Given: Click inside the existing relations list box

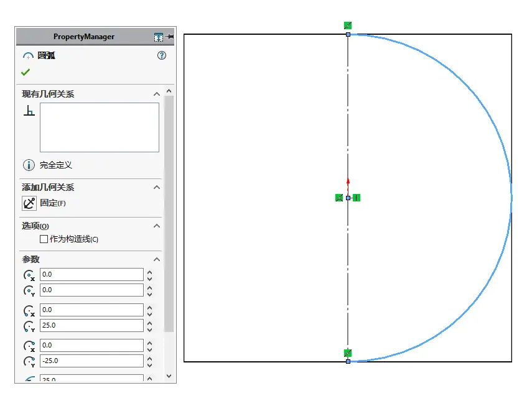Looking at the screenshot, I should point(100,127).
